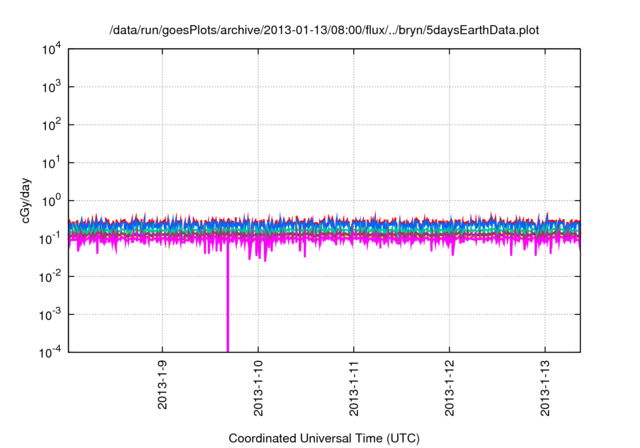Click the 10^1 y-axis tick label

(51, 163)
